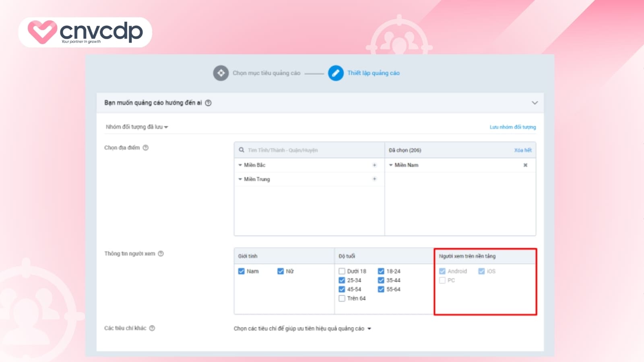Click the Lưu nhóm đối tượng link
Viewport: 644px width, 362px height.
tap(512, 127)
